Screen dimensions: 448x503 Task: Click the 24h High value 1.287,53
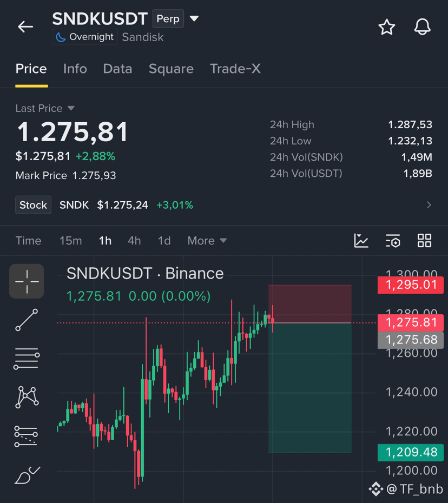(410, 124)
